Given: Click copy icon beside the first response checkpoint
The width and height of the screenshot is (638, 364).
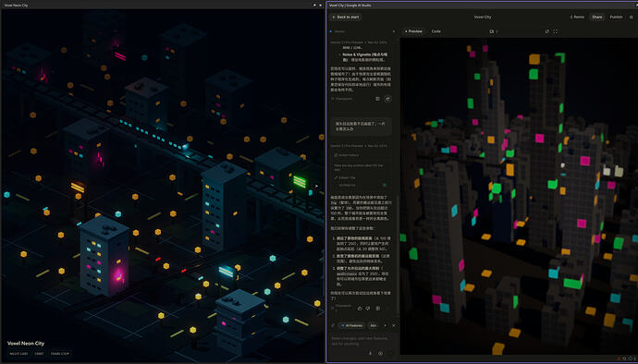Looking at the screenshot, I should coord(377,99).
